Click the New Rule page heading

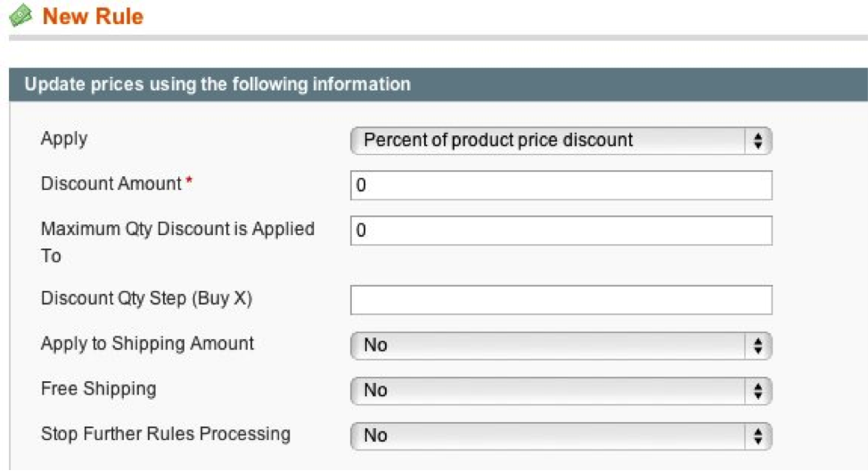click(93, 16)
